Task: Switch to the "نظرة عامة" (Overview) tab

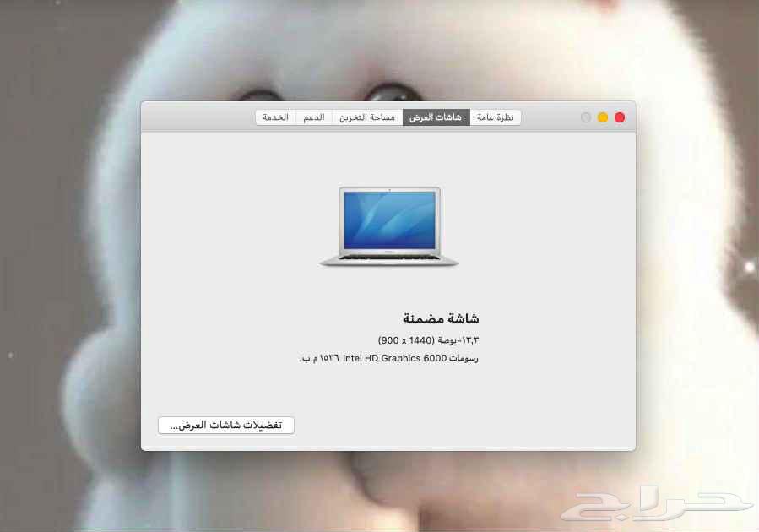Action: (x=496, y=117)
